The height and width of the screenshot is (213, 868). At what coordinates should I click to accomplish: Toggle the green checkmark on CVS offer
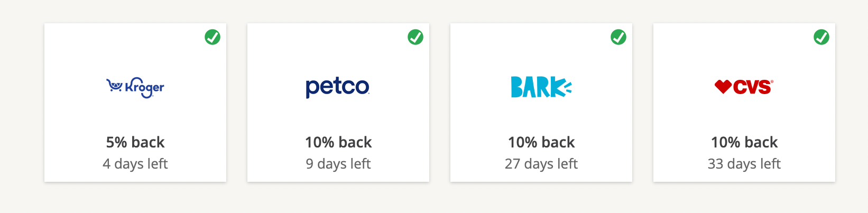coord(821,37)
